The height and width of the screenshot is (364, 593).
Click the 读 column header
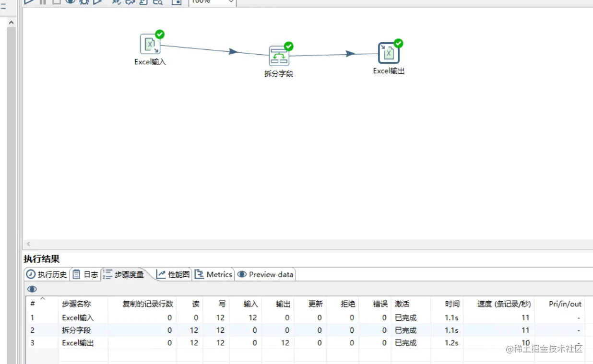click(x=190, y=304)
